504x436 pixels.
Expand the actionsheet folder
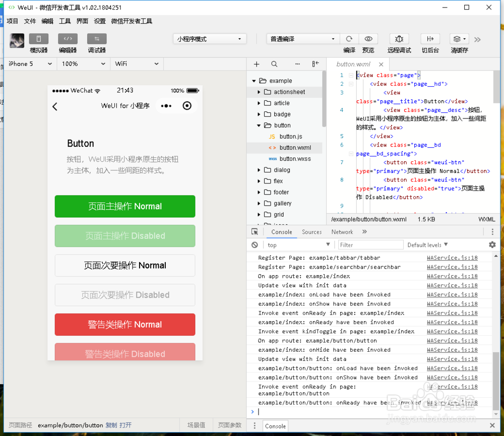click(x=259, y=92)
